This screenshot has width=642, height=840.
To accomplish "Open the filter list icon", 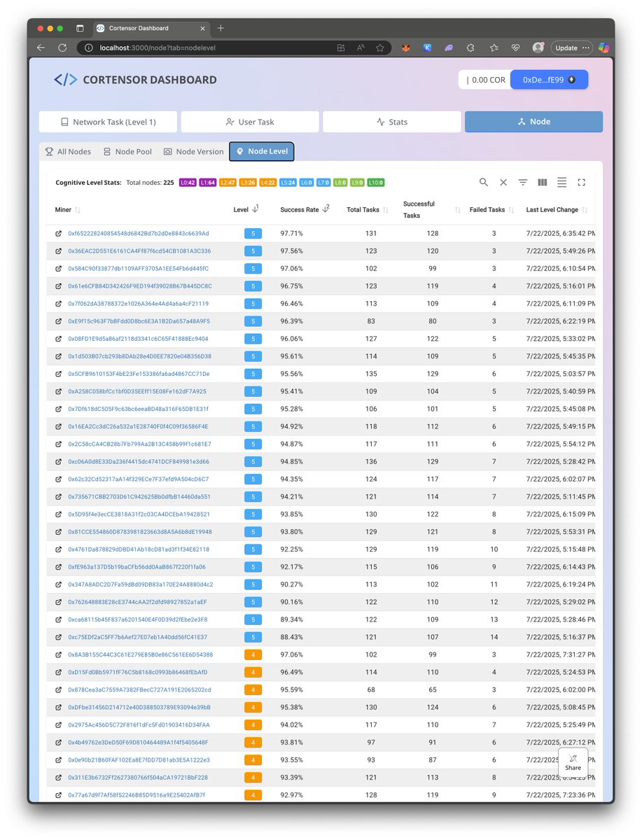I will (523, 182).
